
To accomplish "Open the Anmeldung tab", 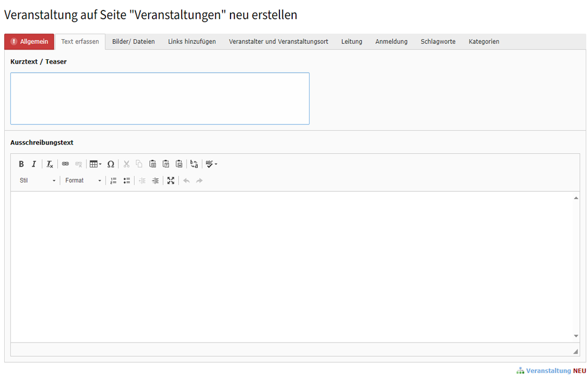I will pos(392,42).
